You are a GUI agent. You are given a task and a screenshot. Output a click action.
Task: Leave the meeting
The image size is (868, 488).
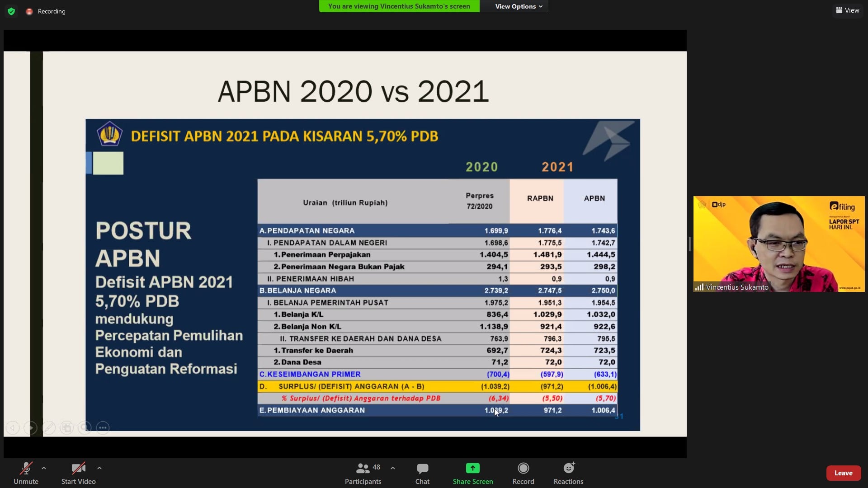tap(843, 473)
